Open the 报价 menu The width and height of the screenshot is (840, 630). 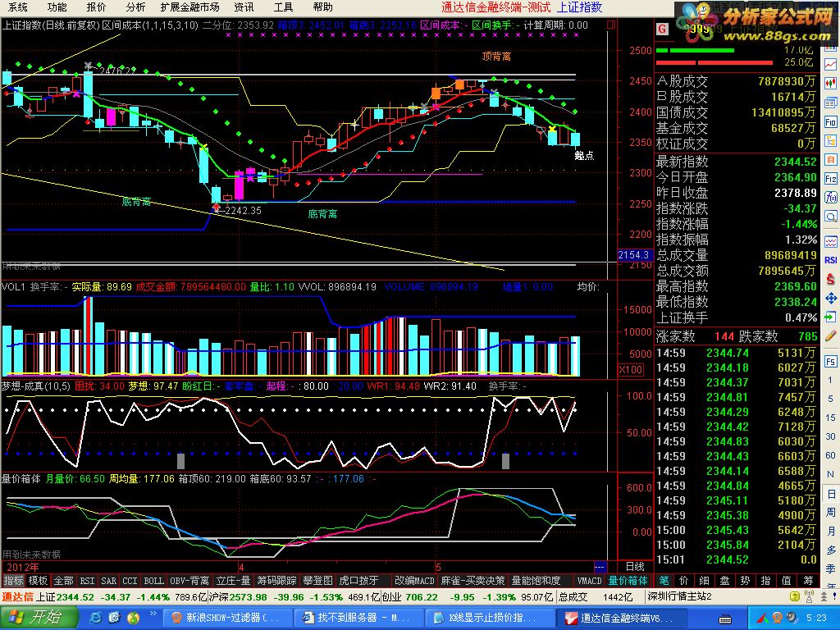(x=97, y=7)
